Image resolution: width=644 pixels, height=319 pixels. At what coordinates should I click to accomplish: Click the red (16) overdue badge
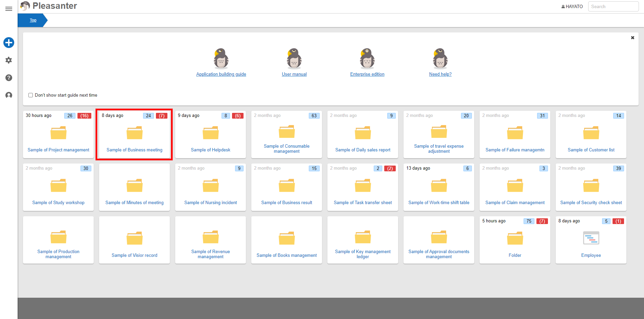(x=84, y=116)
